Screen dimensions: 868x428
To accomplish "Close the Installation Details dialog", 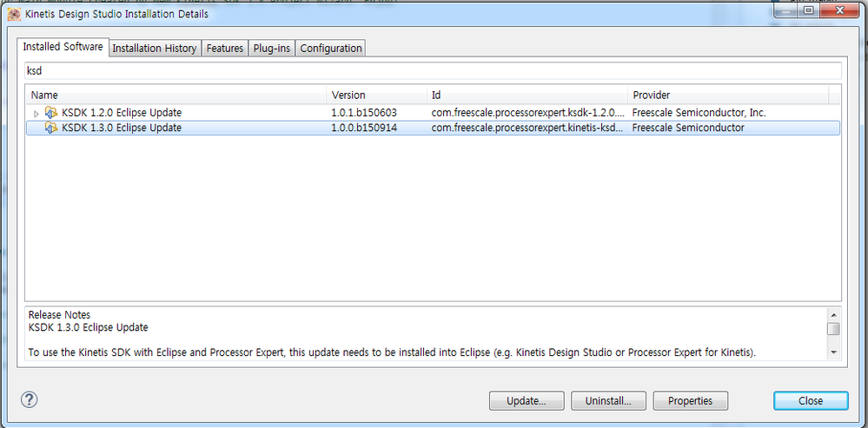I will pyautogui.click(x=811, y=401).
